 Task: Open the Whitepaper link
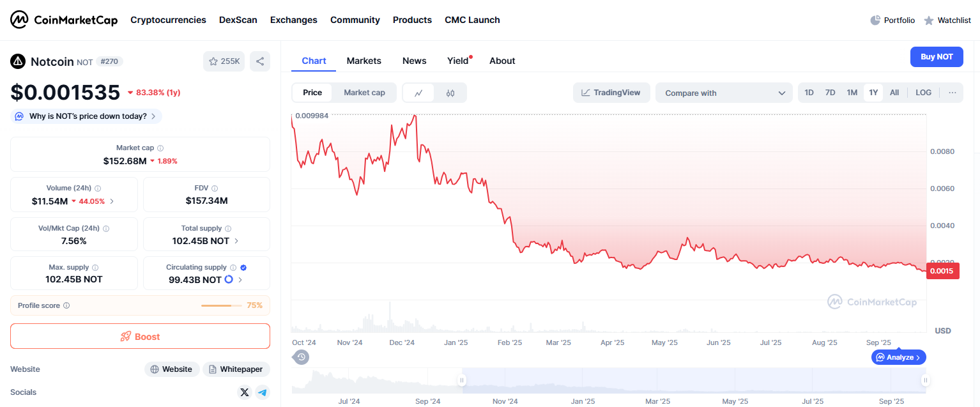pyautogui.click(x=236, y=369)
